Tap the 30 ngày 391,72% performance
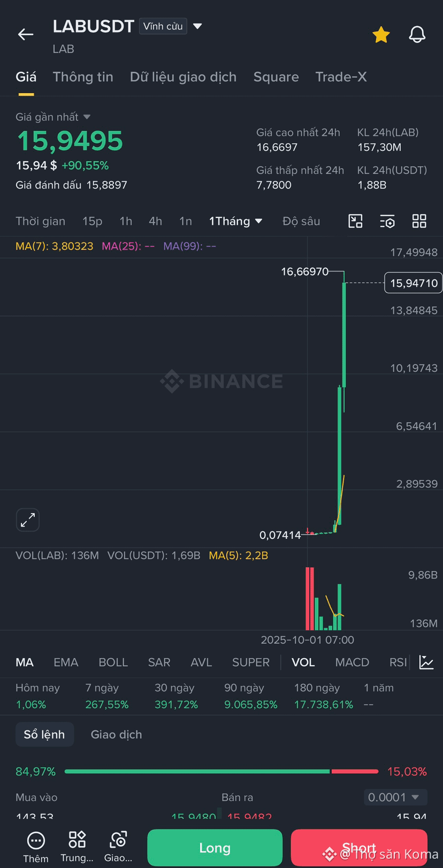The image size is (443, 868). click(x=176, y=696)
